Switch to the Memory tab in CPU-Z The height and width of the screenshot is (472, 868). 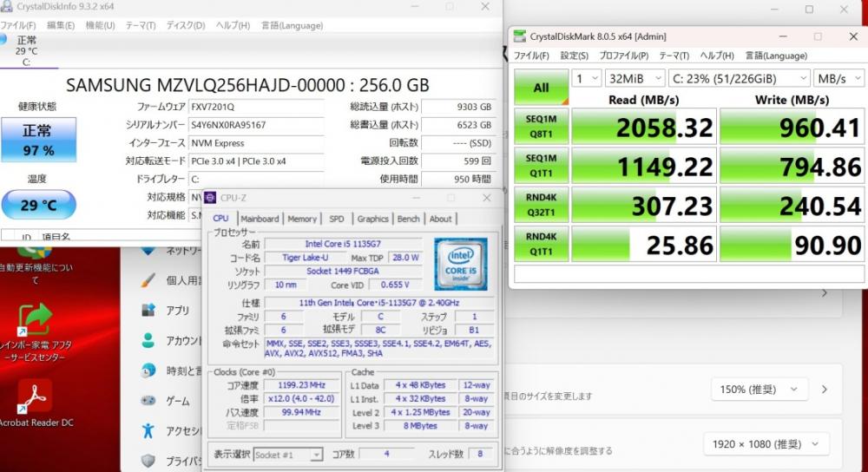[x=302, y=219]
